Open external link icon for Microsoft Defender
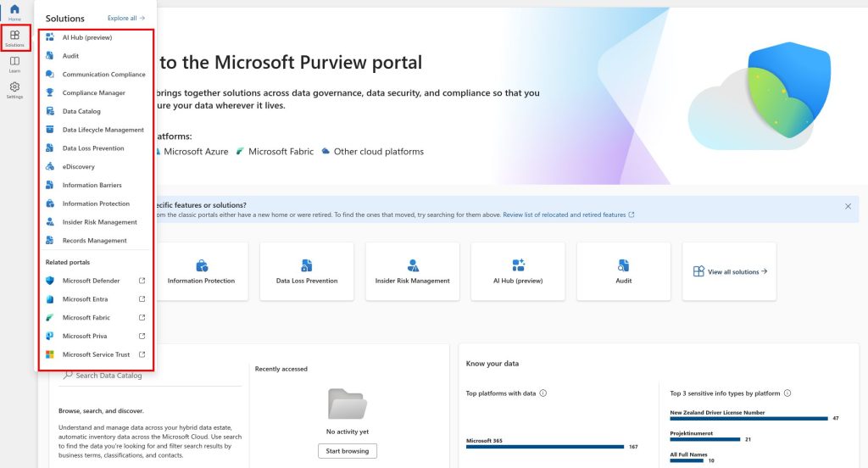 pyautogui.click(x=142, y=281)
